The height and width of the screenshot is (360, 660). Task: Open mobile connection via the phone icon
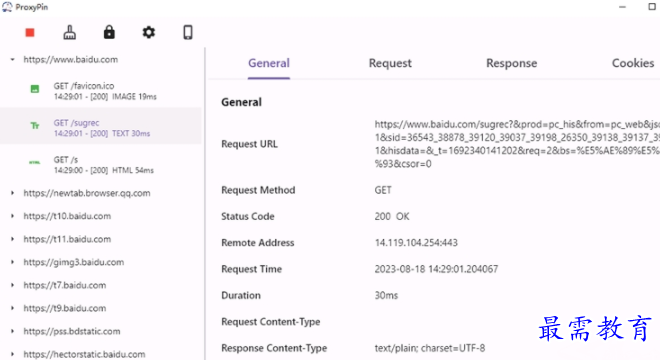click(188, 32)
